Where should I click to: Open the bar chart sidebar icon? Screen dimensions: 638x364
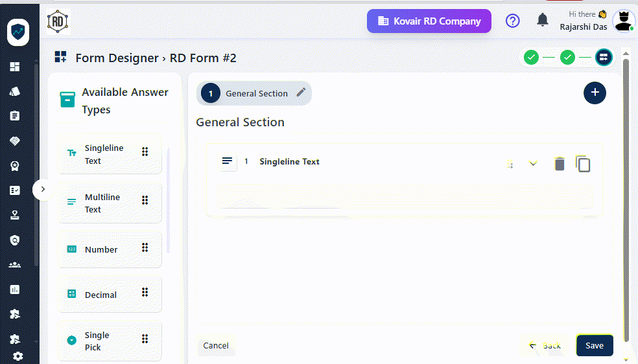15,290
